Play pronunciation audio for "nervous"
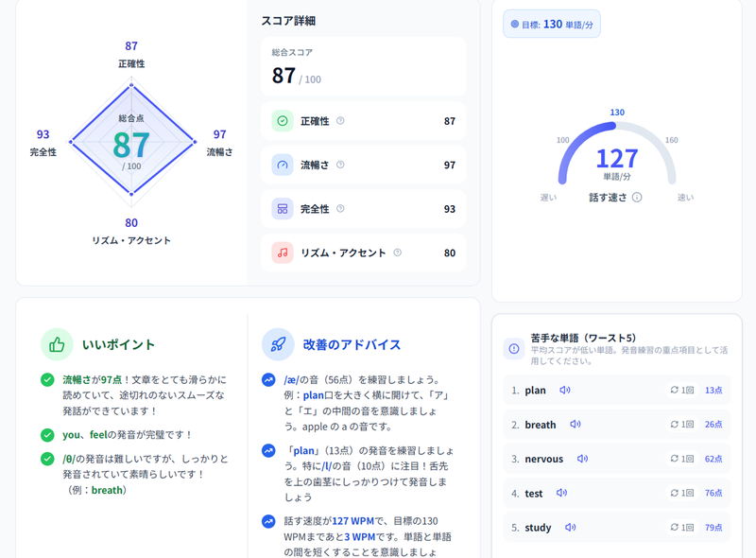The width and height of the screenshot is (756, 558). 583,459
